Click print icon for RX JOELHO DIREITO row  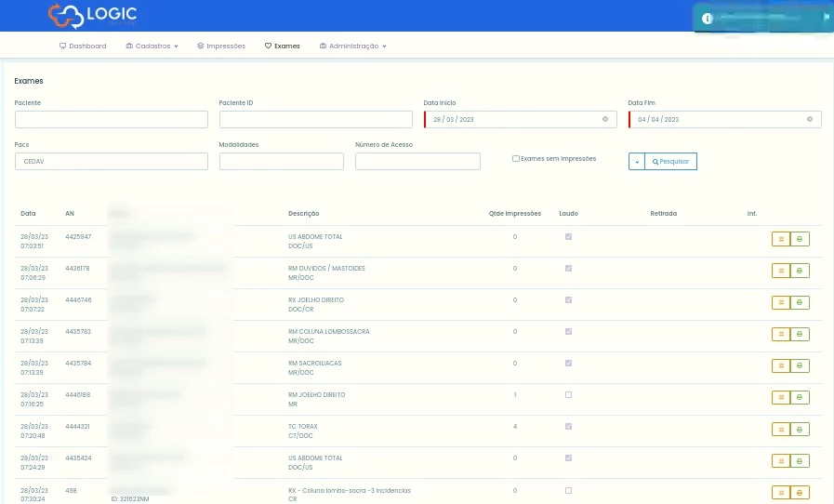tap(800, 302)
